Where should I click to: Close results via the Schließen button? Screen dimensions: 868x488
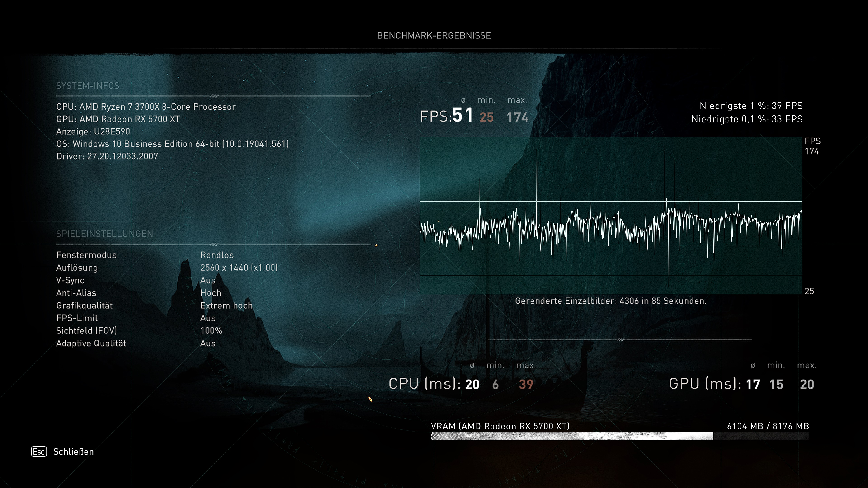(74, 452)
